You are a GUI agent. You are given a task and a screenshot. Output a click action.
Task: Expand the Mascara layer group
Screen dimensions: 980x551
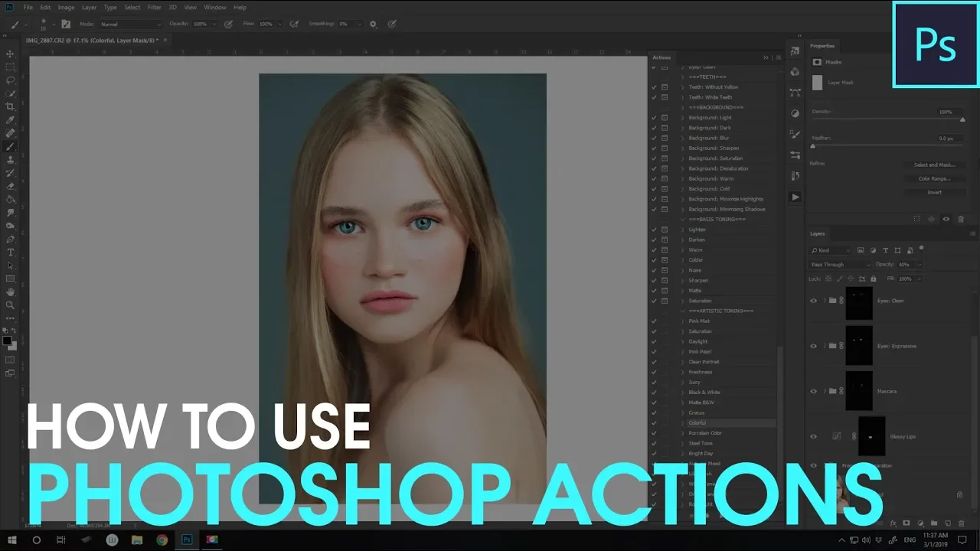(x=825, y=391)
